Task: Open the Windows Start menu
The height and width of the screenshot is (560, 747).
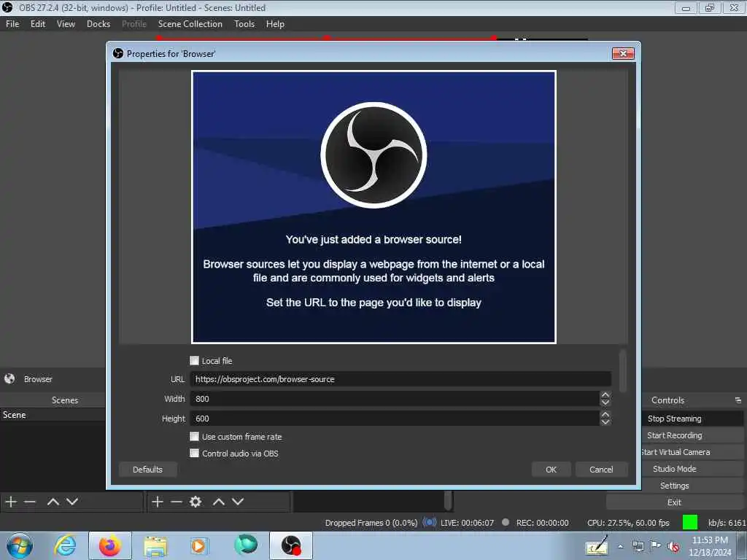Action: pyautogui.click(x=20, y=545)
